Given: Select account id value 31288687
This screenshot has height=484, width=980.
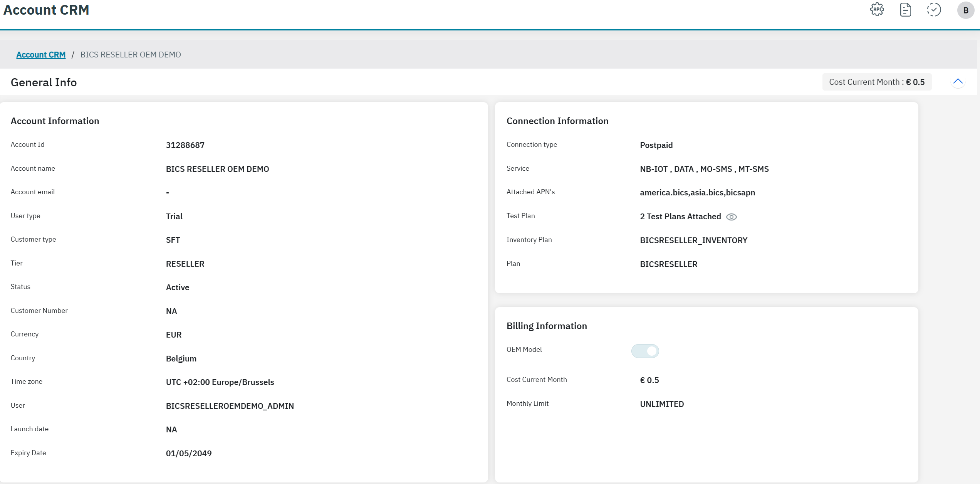Looking at the screenshot, I should coord(185,145).
